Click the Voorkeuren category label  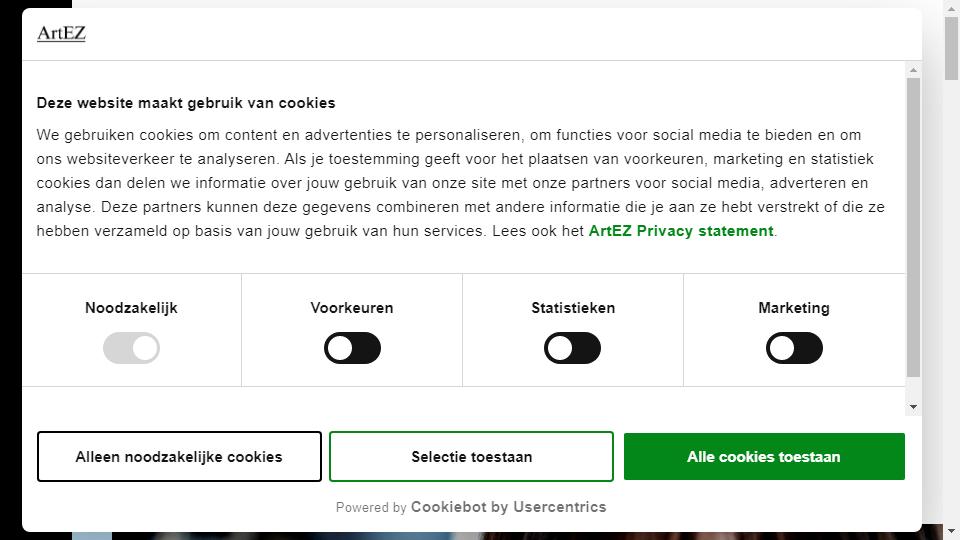352,308
